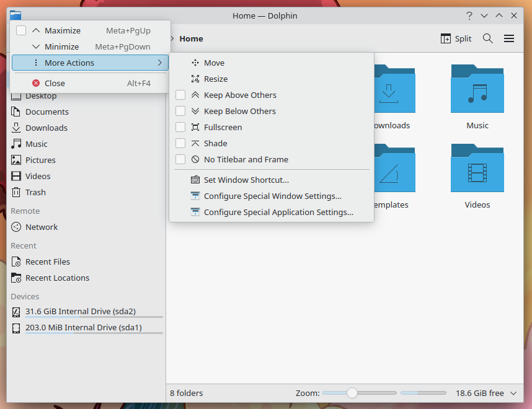Viewport: 532px width, 409px height.
Task: Choose Configure Special Window Settings... entry
Action: [272, 196]
